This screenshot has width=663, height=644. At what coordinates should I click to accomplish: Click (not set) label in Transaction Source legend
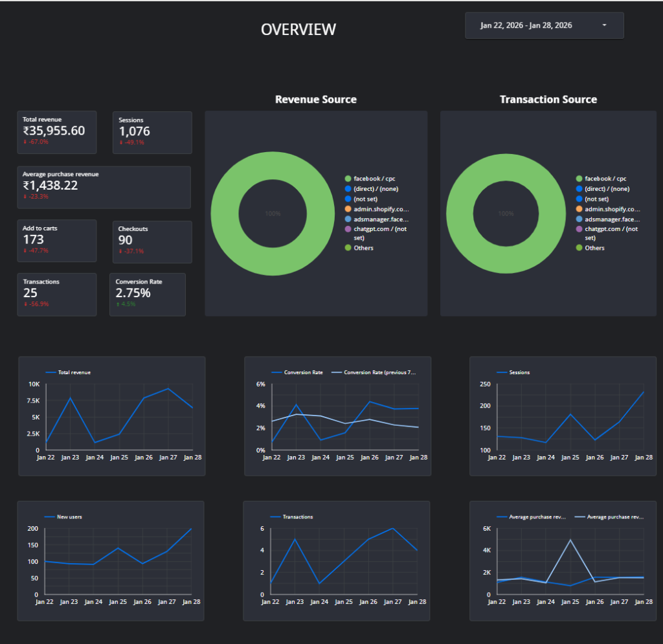(x=598, y=199)
